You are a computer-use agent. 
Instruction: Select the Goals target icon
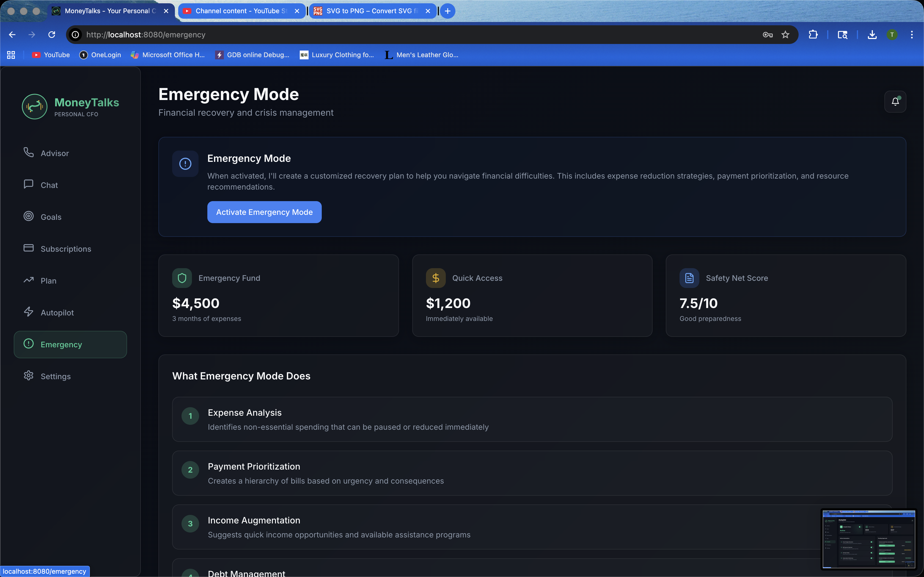coord(29,216)
